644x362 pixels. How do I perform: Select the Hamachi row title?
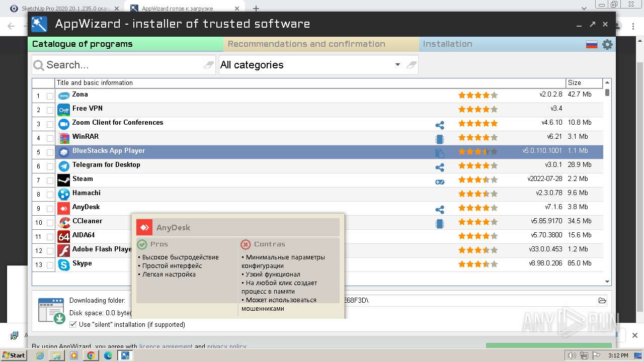tap(87, 193)
